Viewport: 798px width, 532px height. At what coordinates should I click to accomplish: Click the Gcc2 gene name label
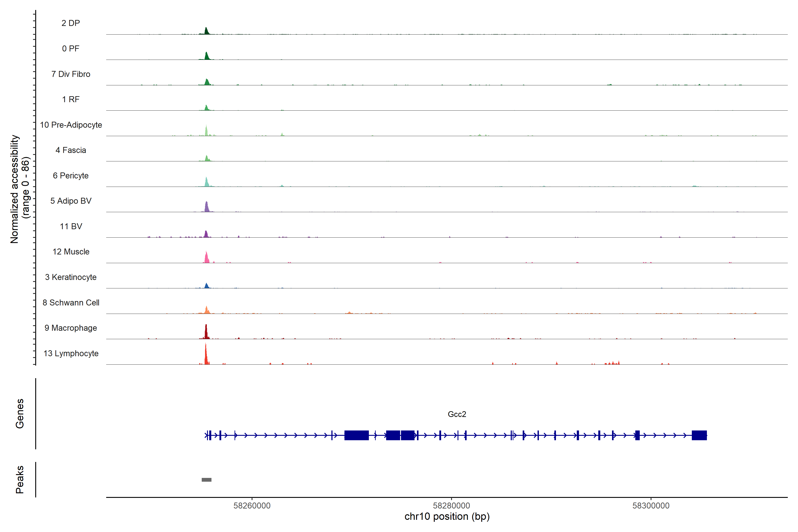coord(457,414)
